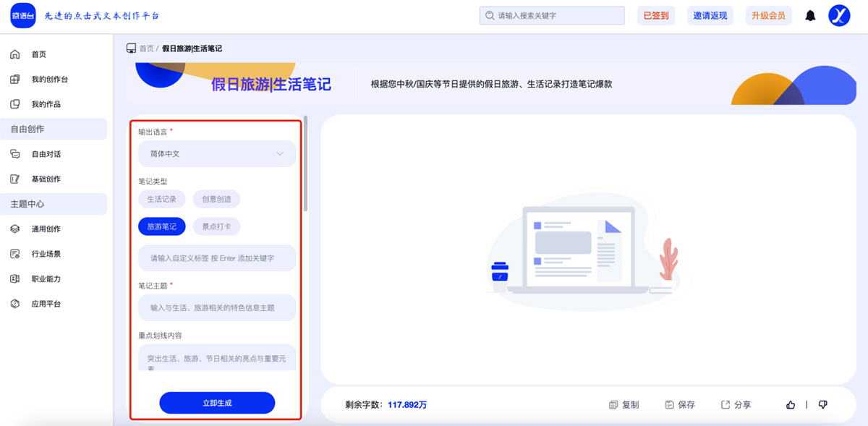The width and height of the screenshot is (868, 426).
Task: Give a thumbs up to the result
Action: click(x=790, y=404)
